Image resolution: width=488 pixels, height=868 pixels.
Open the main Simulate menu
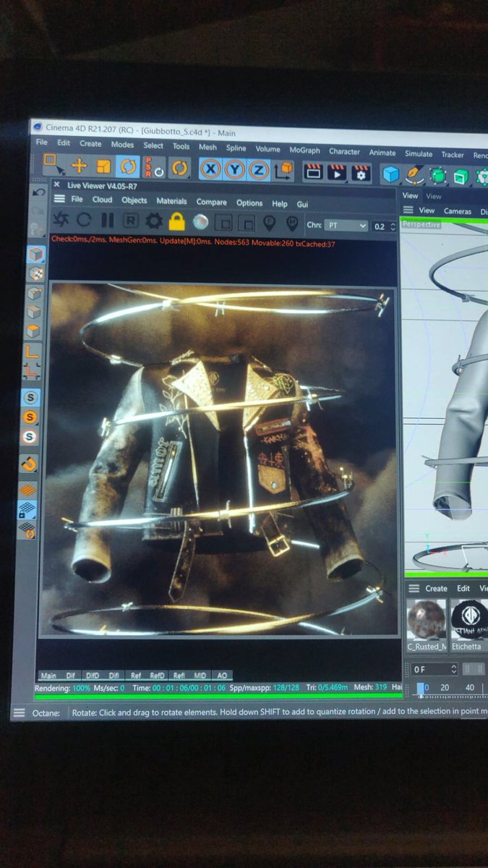pyautogui.click(x=419, y=153)
